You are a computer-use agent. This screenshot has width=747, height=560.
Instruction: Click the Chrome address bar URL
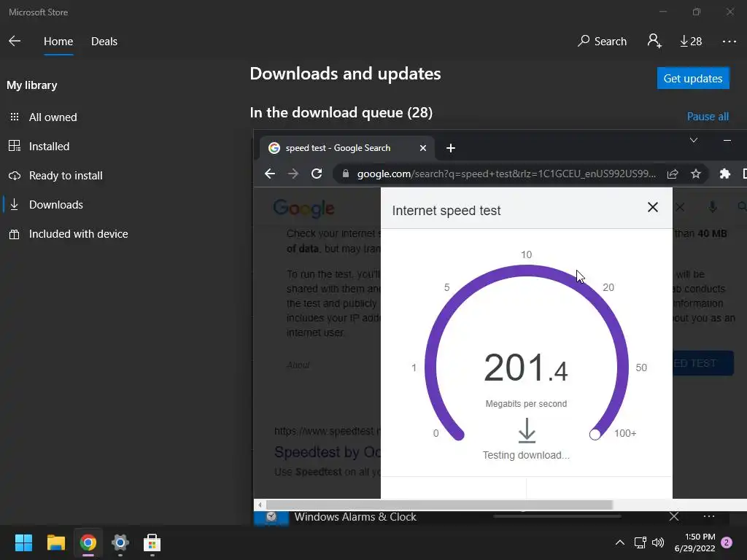pyautogui.click(x=506, y=174)
